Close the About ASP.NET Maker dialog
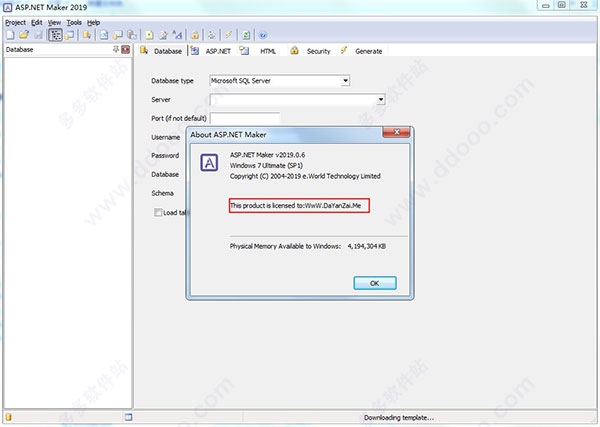600x427 pixels. pos(396,132)
